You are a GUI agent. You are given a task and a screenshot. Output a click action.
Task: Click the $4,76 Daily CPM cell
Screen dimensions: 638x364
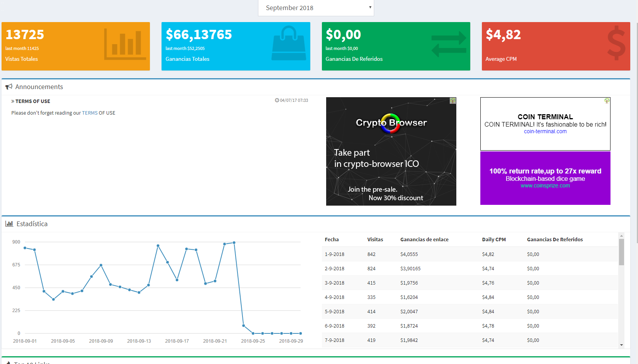pyautogui.click(x=488, y=283)
